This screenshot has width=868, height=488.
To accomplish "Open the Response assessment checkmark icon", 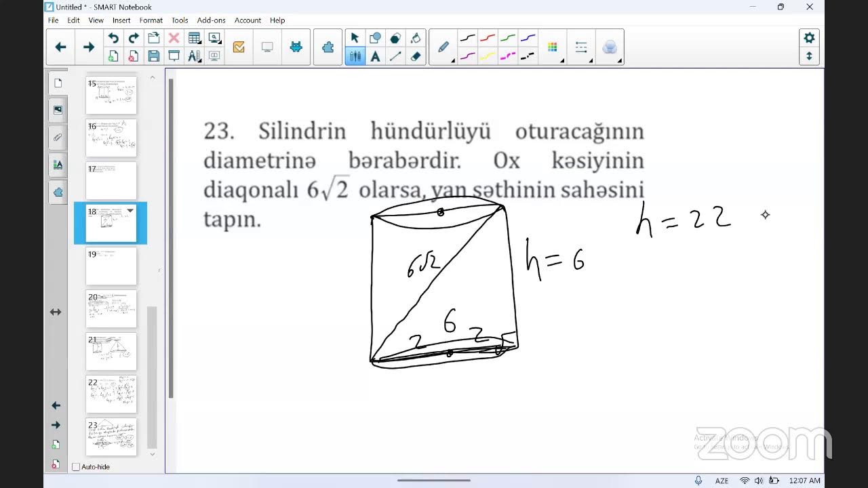I will [239, 47].
